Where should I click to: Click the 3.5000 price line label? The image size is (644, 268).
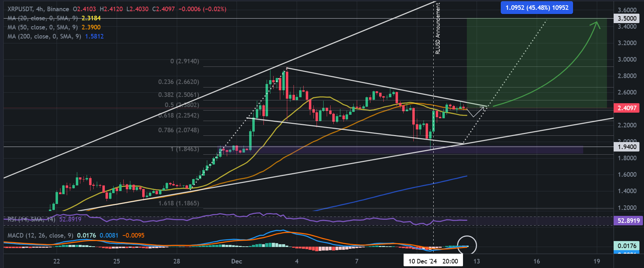627,18
